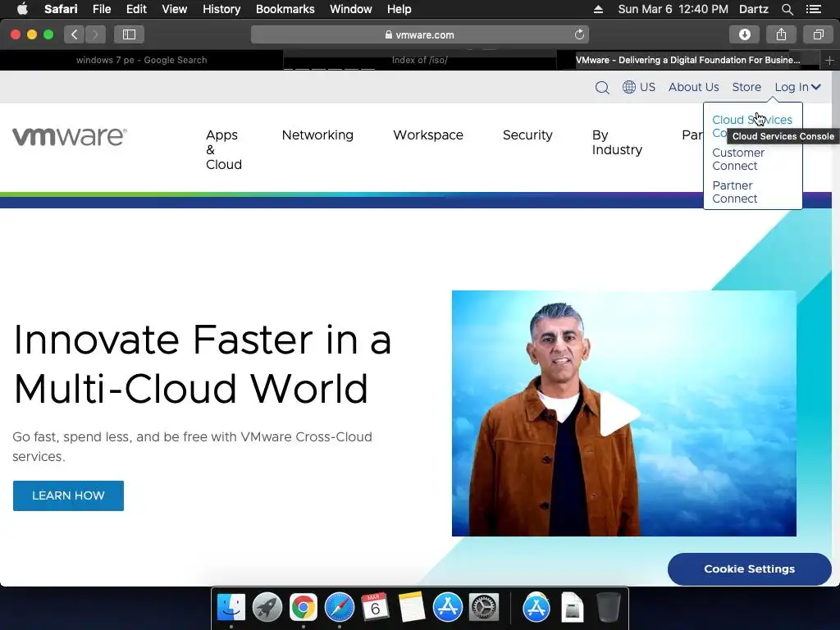Open Google Chrome from the Dock
Screen dimensions: 840x630
304,608
